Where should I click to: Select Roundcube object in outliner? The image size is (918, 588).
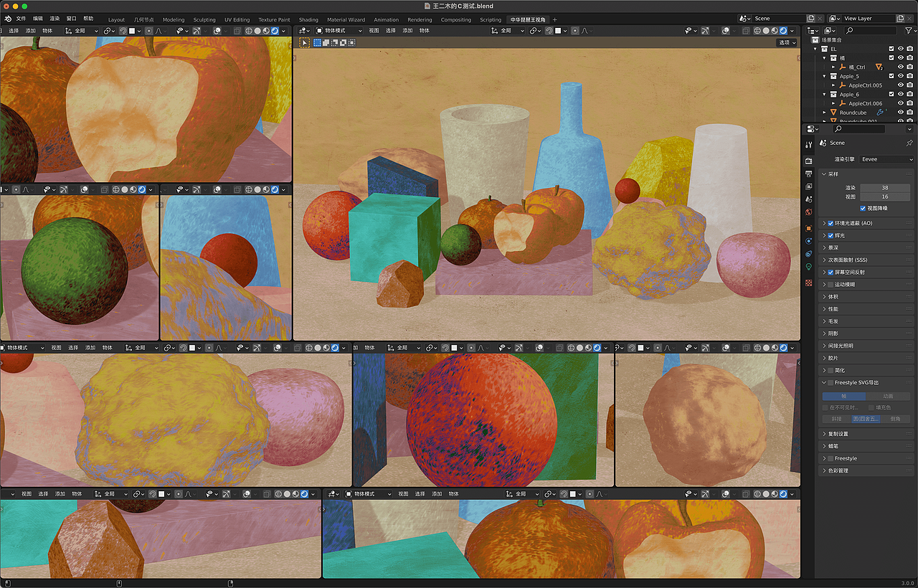tap(853, 113)
